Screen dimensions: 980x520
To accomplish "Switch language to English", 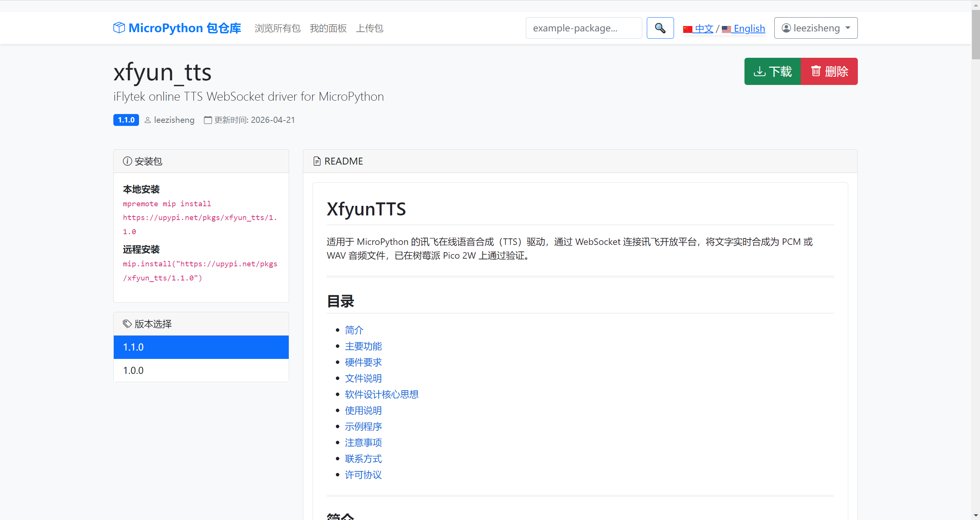I will pyautogui.click(x=749, y=29).
